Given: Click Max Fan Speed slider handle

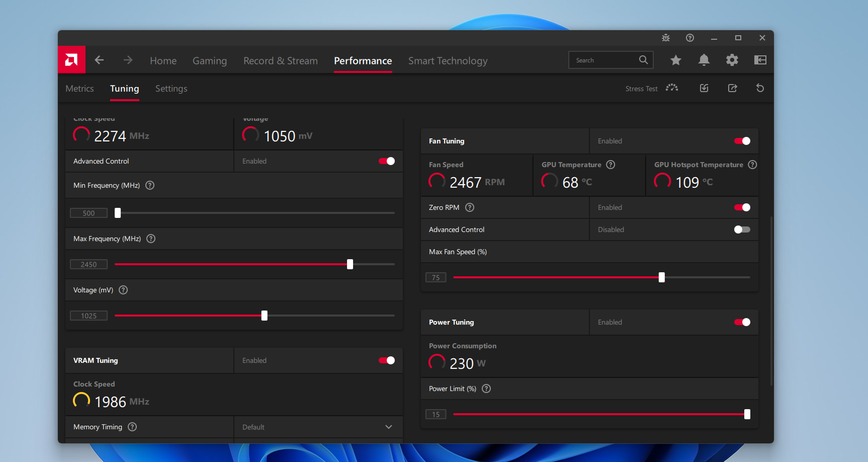Looking at the screenshot, I should (x=662, y=277).
